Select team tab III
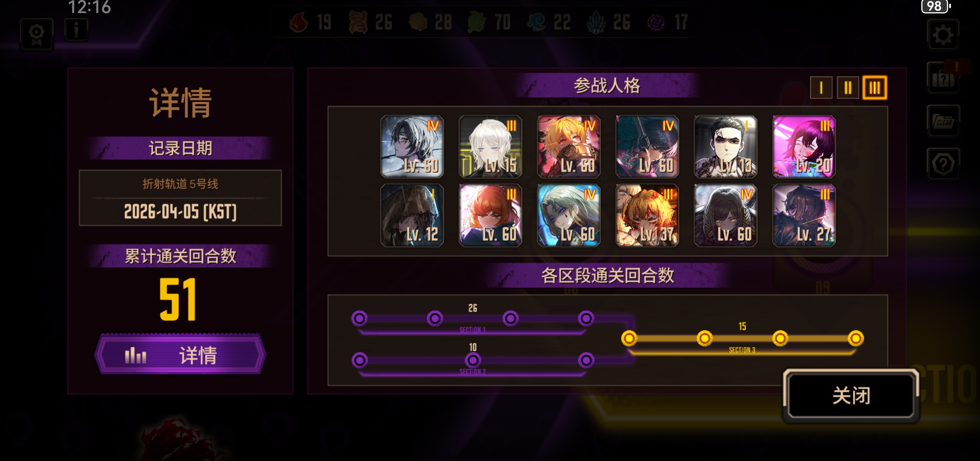This screenshot has height=461, width=980. (875, 87)
